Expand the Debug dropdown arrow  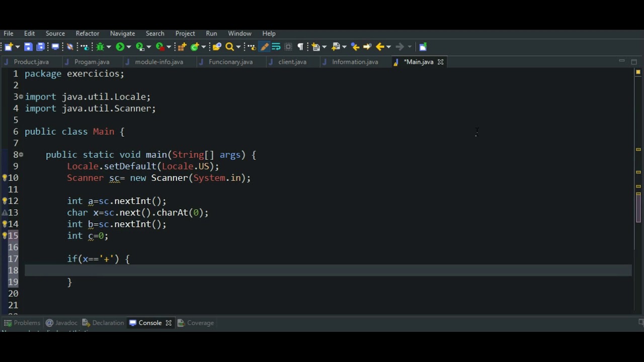click(109, 47)
